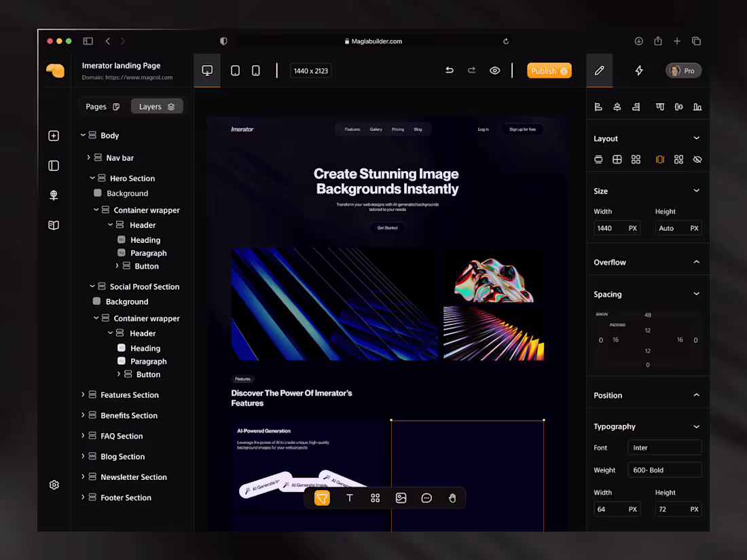
Task: Collapse the Spacing section in the right panel
Action: (697, 294)
